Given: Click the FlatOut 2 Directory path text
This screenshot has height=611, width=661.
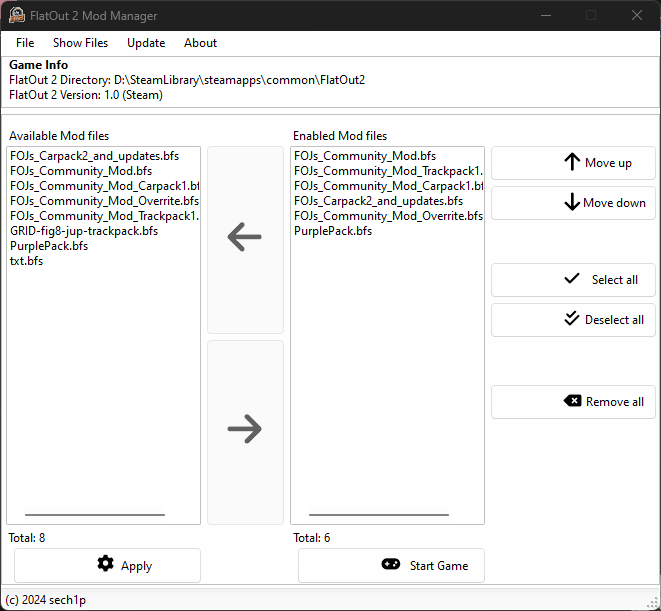Looking at the screenshot, I should coord(187,80).
